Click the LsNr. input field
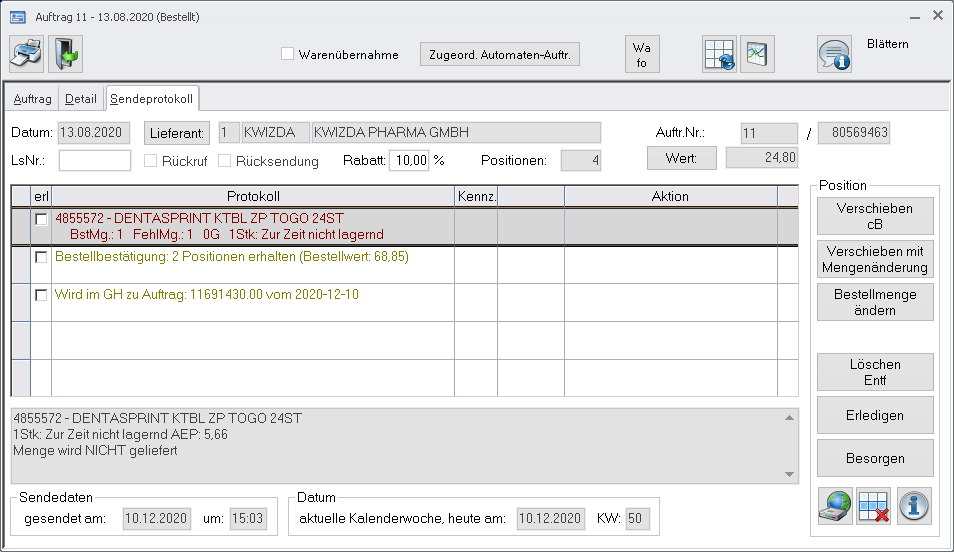This screenshot has height=552, width=954. click(95, 160)
